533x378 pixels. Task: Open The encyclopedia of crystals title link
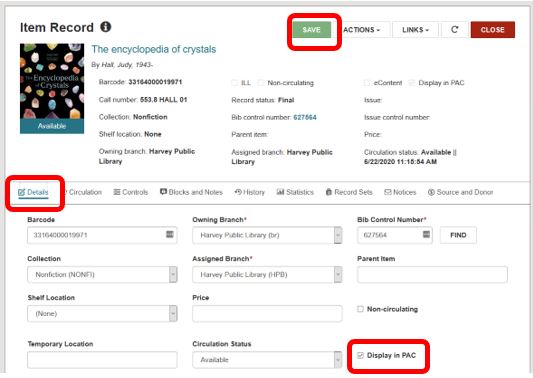click(154, 49)
